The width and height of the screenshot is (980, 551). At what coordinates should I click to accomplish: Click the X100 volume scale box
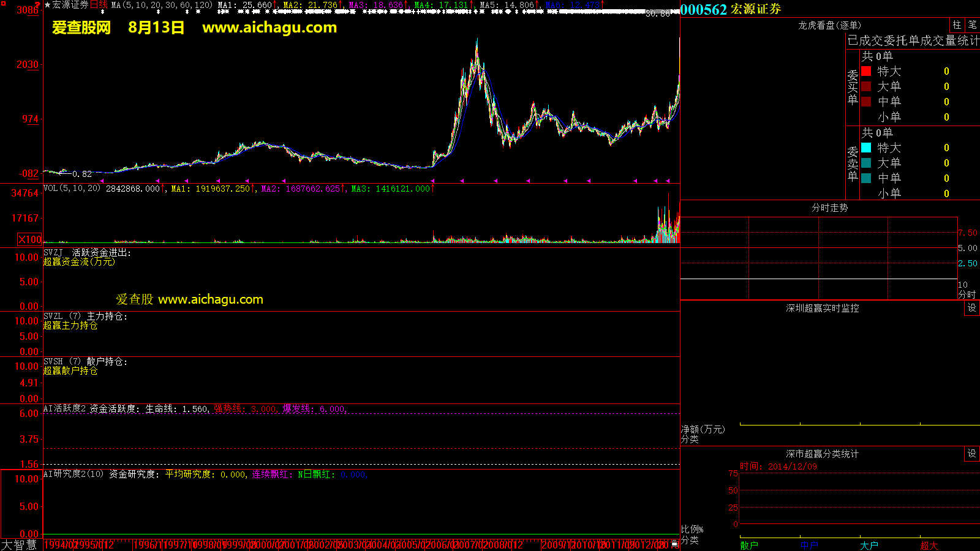tap(30, 239)
